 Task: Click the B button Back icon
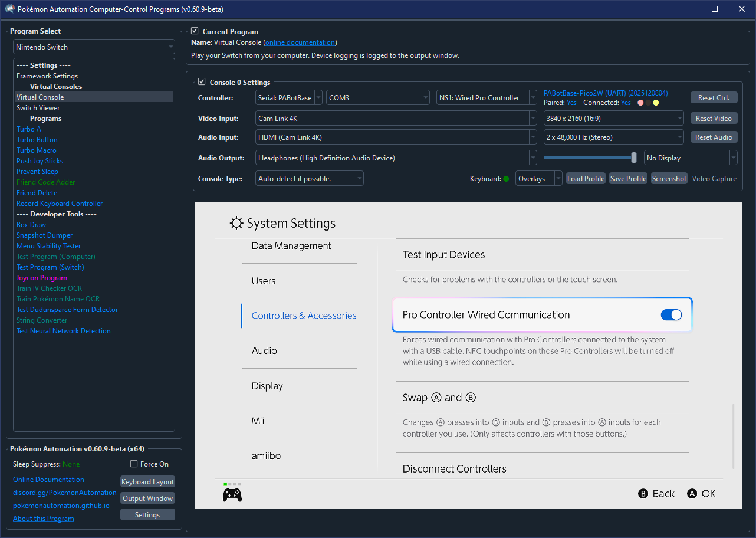tap(643, 494)
